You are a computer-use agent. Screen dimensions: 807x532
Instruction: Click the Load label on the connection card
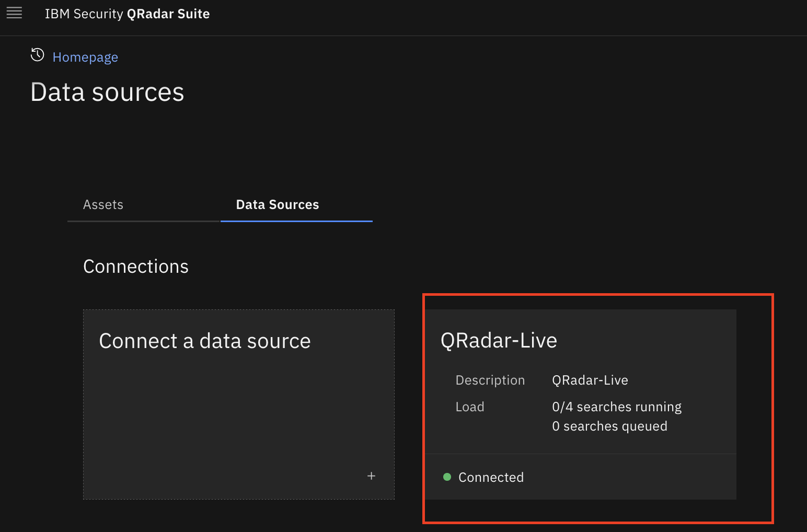pos(469,407)
